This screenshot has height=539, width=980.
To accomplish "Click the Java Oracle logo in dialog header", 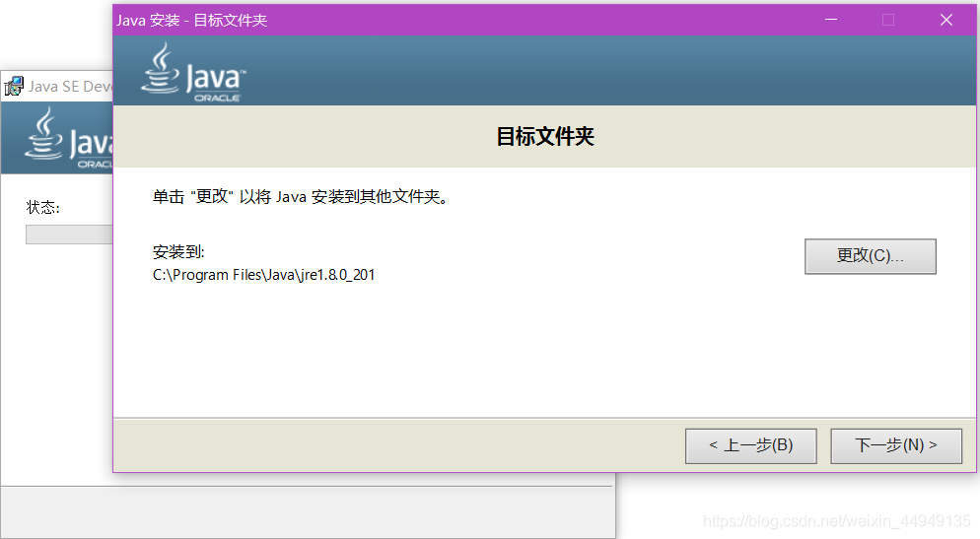I will [x=193, y=72].
